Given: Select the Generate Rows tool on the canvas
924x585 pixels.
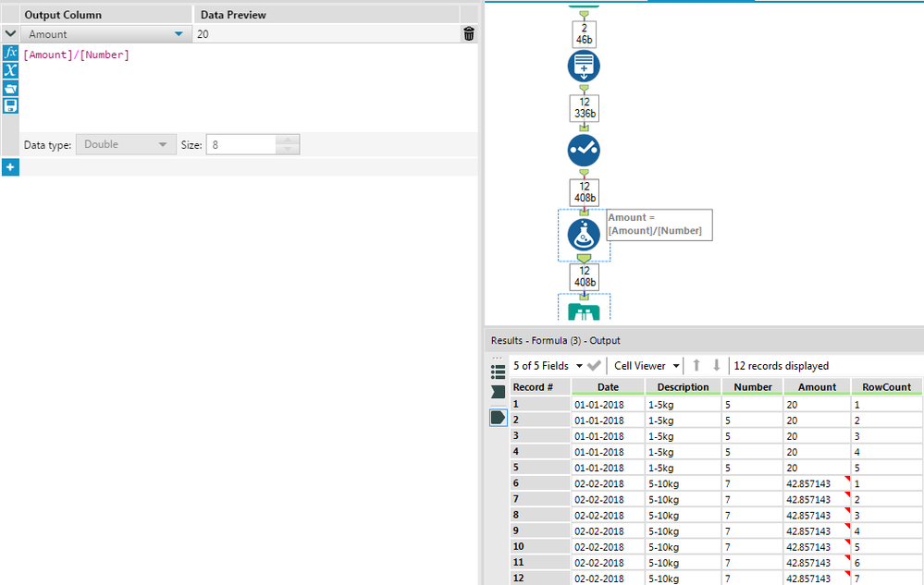Looking at the screenshot, I should click(584, 66).
